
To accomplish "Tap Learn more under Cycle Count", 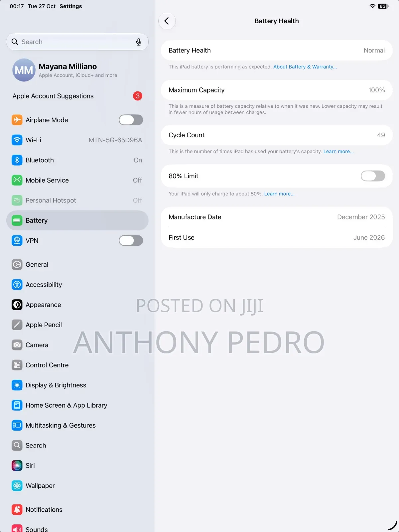I will [338, 152].
